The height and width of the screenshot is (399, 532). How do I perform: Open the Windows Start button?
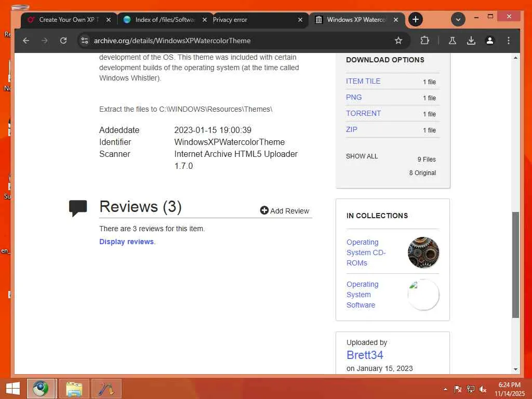(12, 389)
